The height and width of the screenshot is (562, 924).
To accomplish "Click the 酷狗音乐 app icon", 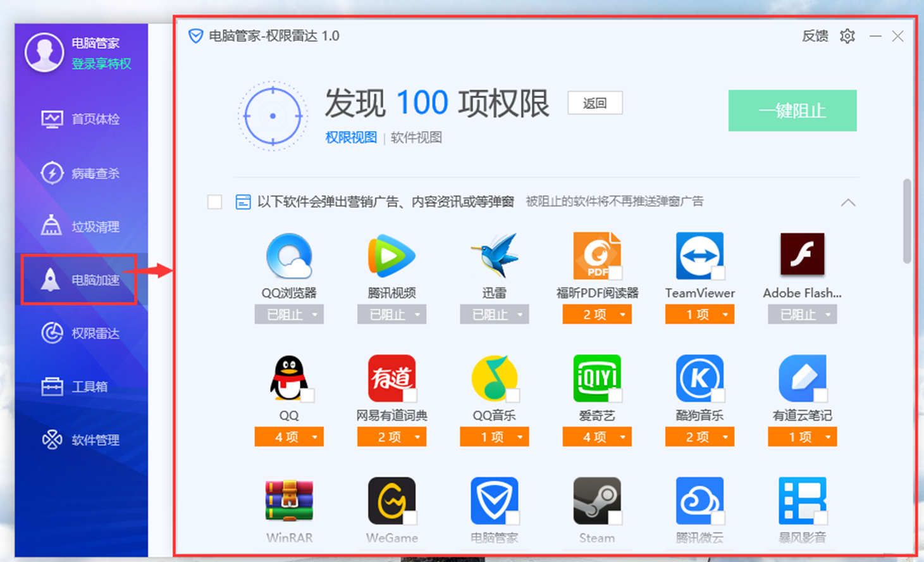I will pyautogui.click(x=699, y=378).
